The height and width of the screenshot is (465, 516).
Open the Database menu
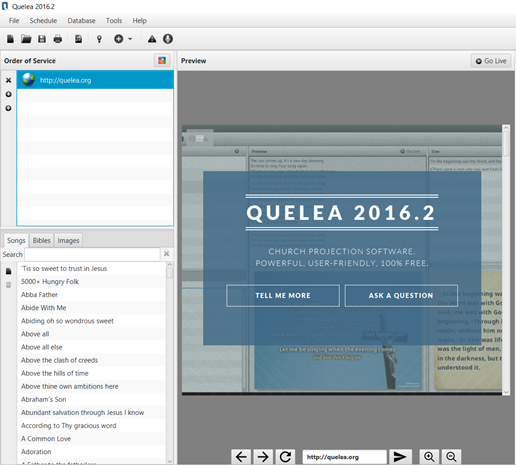click(x=81, y=21)
